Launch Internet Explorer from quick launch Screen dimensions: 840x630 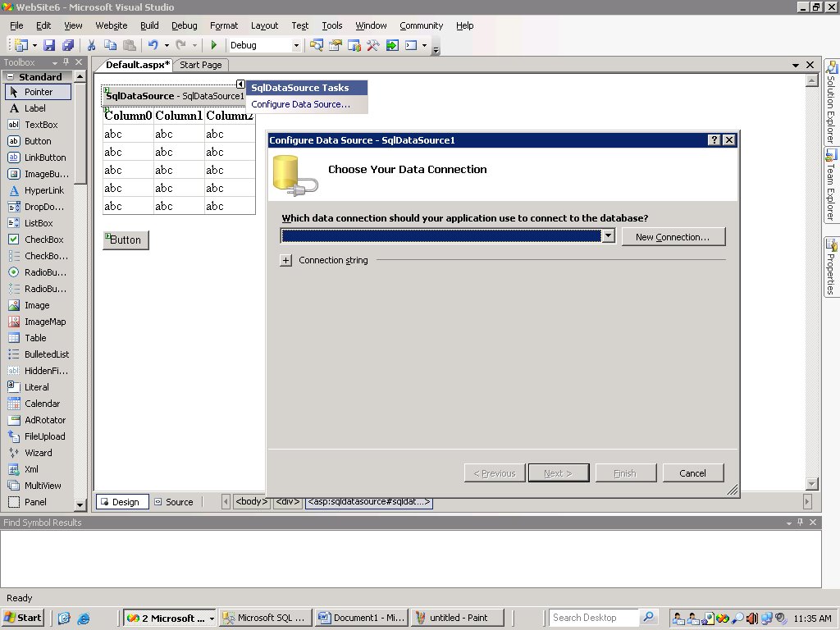pyautogui.click(x=84, y=619)
